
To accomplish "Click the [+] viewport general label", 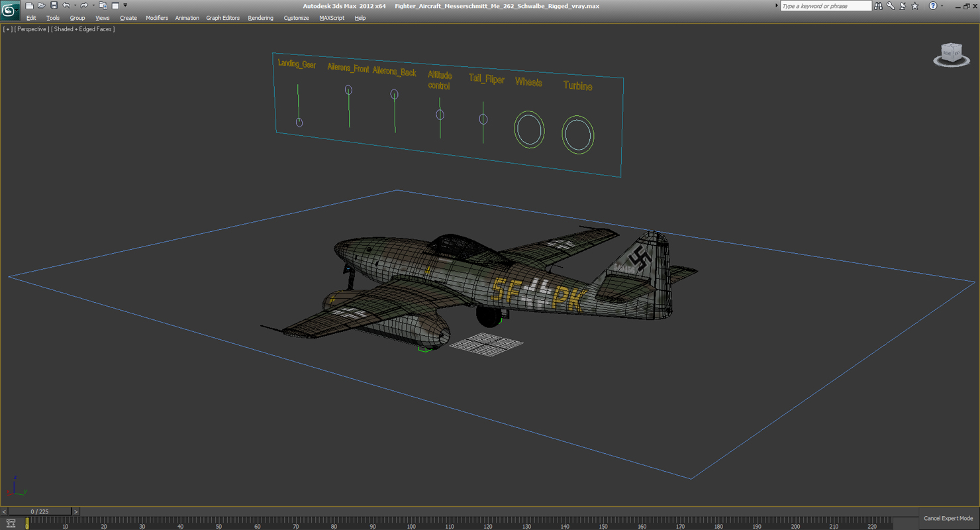I will click(7, 29).
